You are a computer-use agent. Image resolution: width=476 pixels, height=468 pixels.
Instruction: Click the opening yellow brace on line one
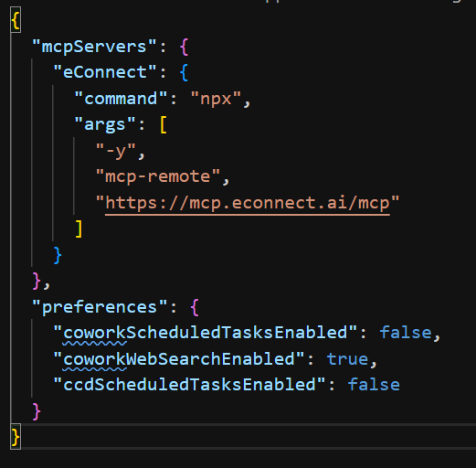pos(16,20)
